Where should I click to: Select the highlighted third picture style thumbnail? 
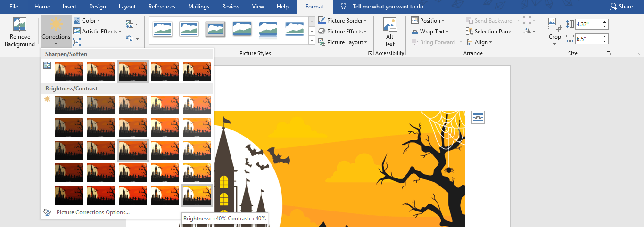[x=215, y=30]
